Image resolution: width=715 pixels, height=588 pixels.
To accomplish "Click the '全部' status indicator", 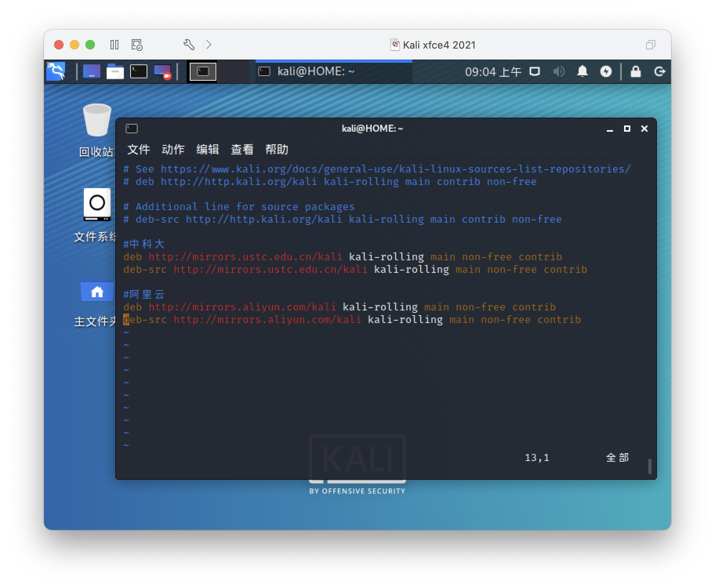I will click(x=617, y=457).
